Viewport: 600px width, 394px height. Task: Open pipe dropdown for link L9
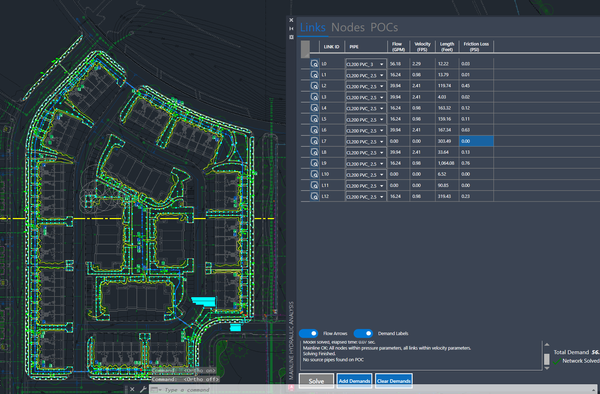381,164
